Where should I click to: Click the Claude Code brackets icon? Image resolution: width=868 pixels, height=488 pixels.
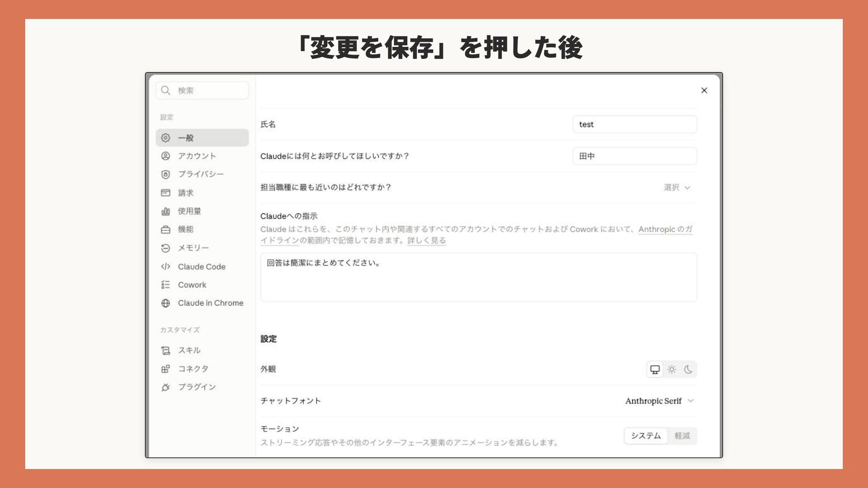[x=165, y=266]
